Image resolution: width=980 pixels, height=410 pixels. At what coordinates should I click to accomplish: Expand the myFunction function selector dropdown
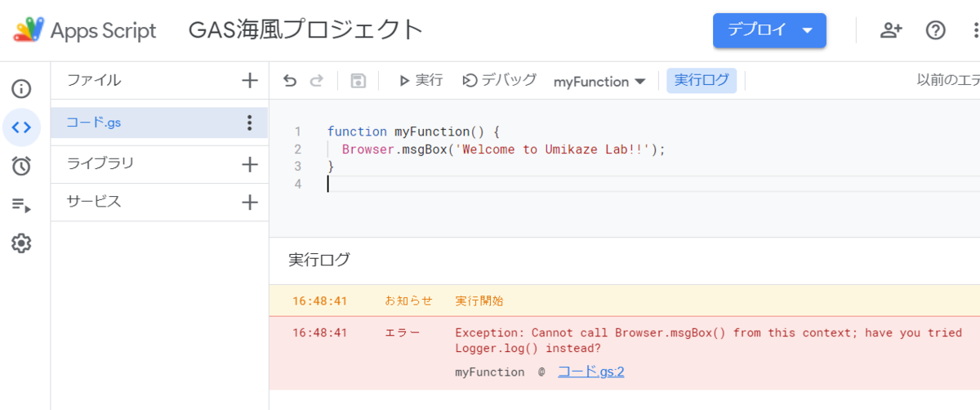pyautogui.click(x=599, y=81)
